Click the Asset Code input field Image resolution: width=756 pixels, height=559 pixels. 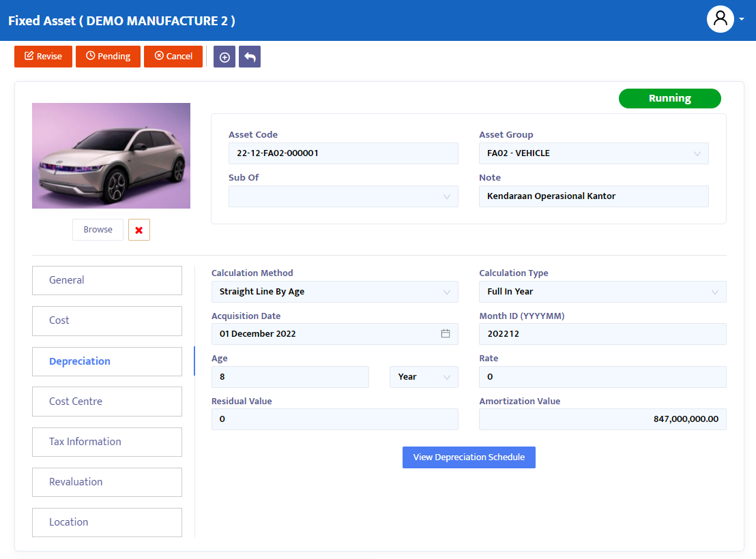point(343,153)
